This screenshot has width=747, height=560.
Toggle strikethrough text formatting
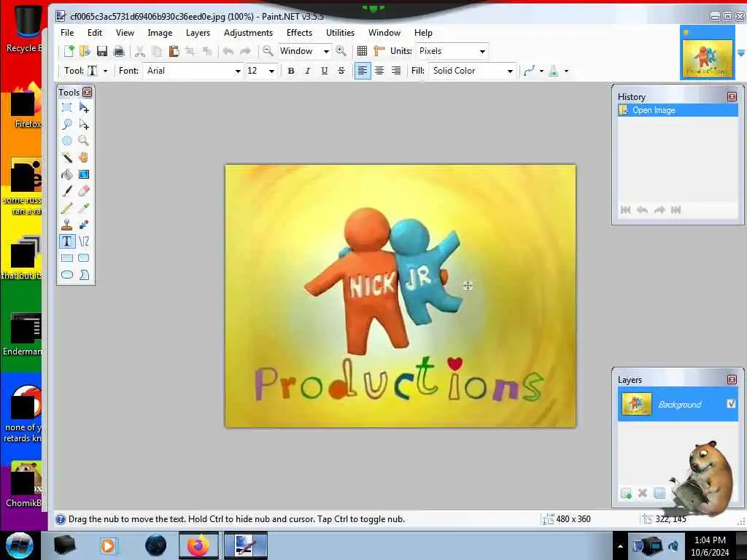click(341, 71)
